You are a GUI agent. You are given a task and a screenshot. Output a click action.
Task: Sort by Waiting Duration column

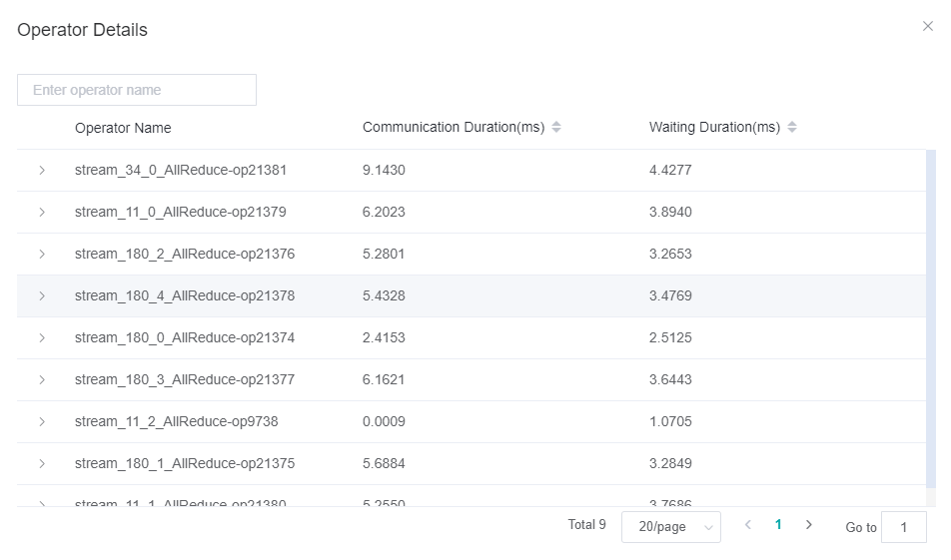coord(792,128)
